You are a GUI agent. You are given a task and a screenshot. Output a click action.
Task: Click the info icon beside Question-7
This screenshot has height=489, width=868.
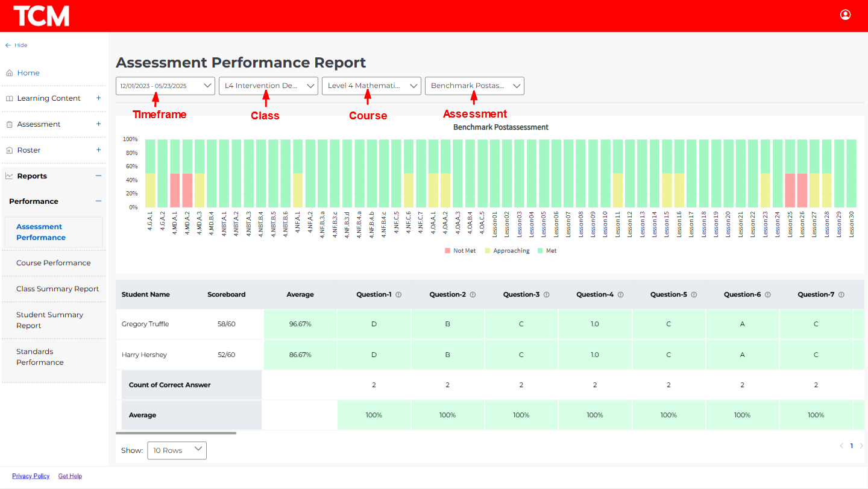pyautogui.click(x=841, y=295)
